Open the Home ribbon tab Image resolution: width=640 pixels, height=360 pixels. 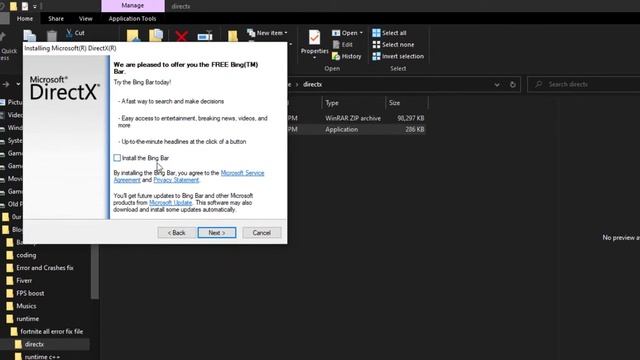click(25, 19)
